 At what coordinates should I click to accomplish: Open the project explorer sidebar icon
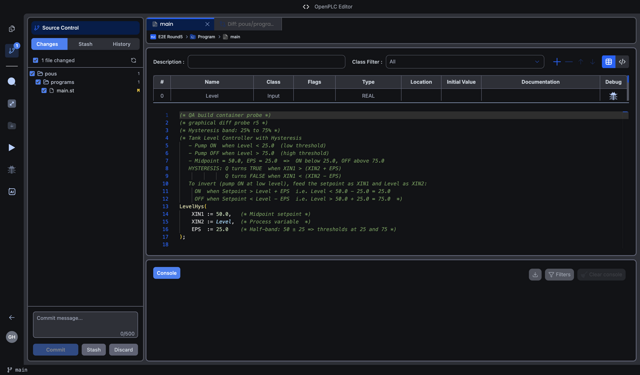coord(11,29)
